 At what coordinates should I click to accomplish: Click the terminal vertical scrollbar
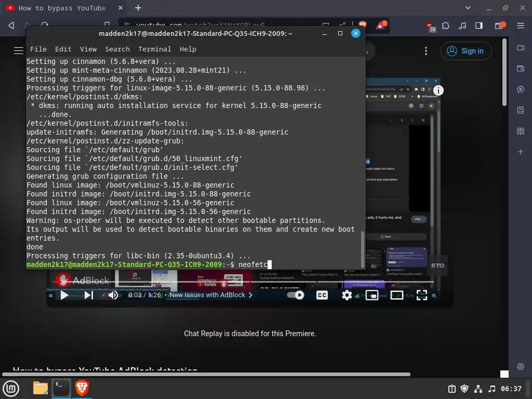pos(362,249)
